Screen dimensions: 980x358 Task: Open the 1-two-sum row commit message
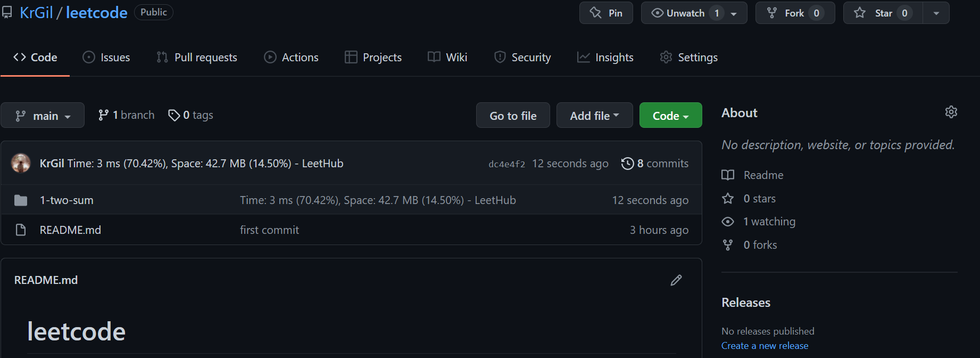point(378,200)
